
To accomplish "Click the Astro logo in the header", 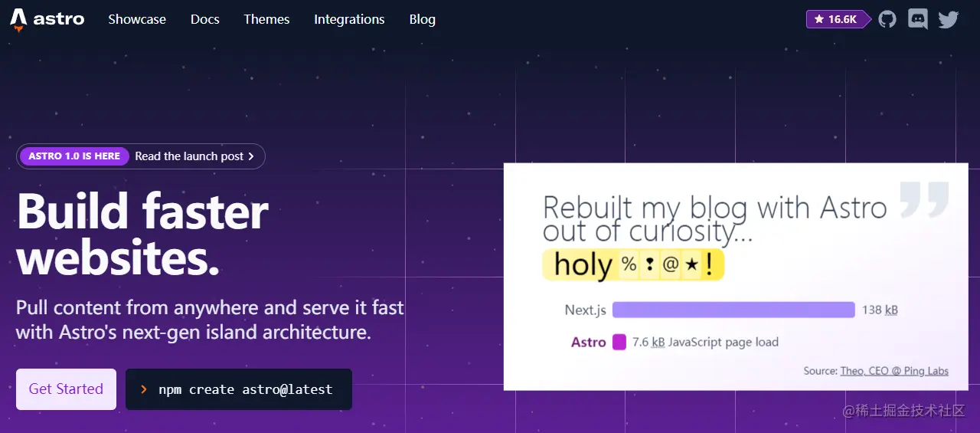I will pyautogui.click(x=47, y=19).
